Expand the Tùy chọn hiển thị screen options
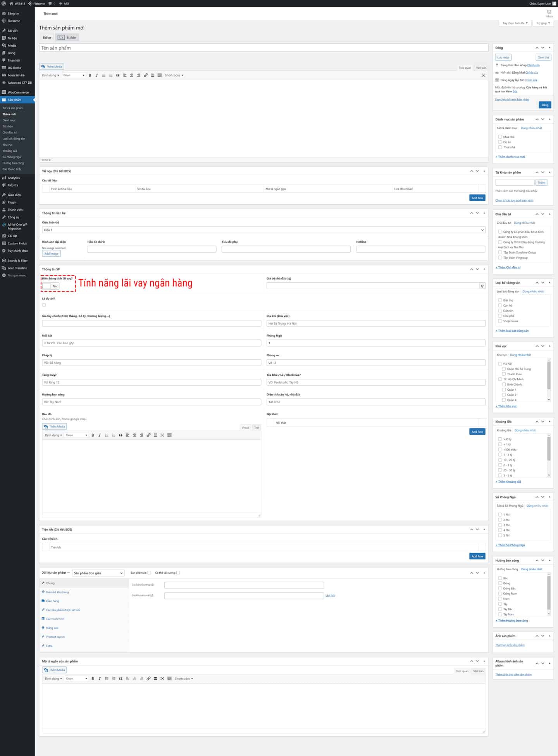Viewport: 558px width, 756px height. coord(515,23)
